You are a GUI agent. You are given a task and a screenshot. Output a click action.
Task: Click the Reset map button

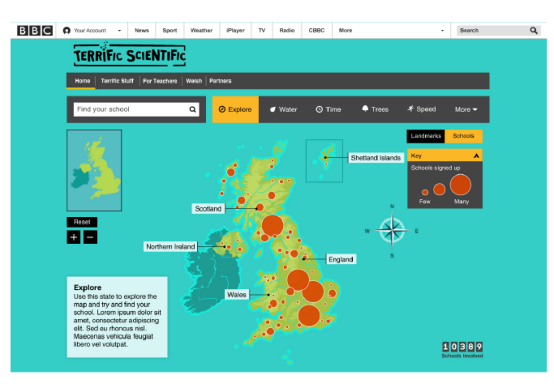(x=82, y=222)
